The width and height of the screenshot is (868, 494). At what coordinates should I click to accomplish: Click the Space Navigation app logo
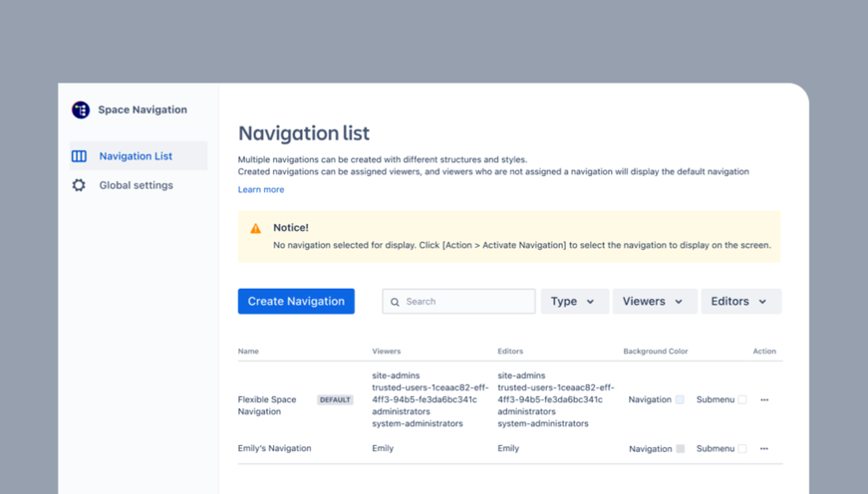[81, 110]
